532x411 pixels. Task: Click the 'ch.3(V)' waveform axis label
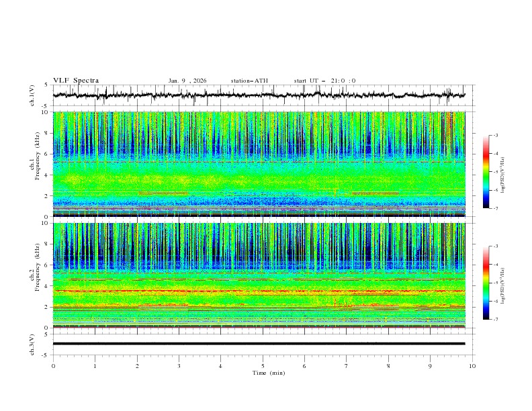pyautogui.click(x=32, y=345)
